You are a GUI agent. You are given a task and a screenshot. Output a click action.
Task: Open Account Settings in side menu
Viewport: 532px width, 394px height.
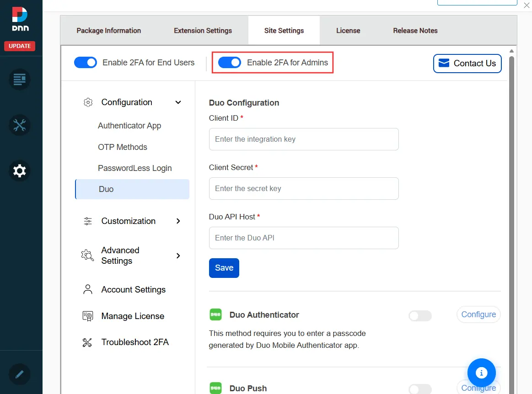(133, 290)
